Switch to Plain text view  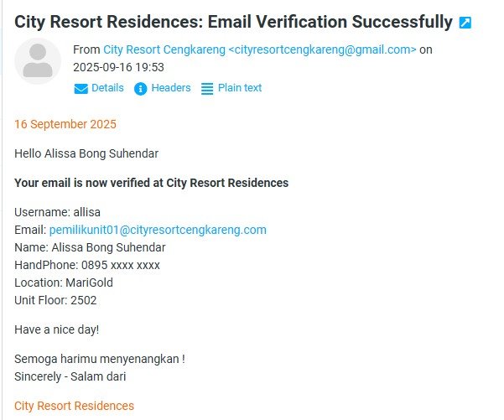[x=240, y=88]
